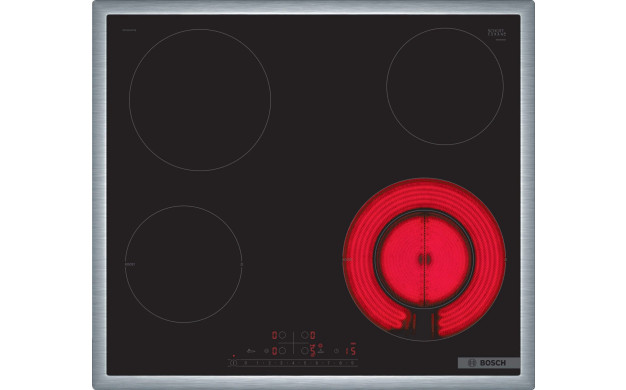Set power level 5 on the touch slider
The image size is (626, 390).
point(305,363)
